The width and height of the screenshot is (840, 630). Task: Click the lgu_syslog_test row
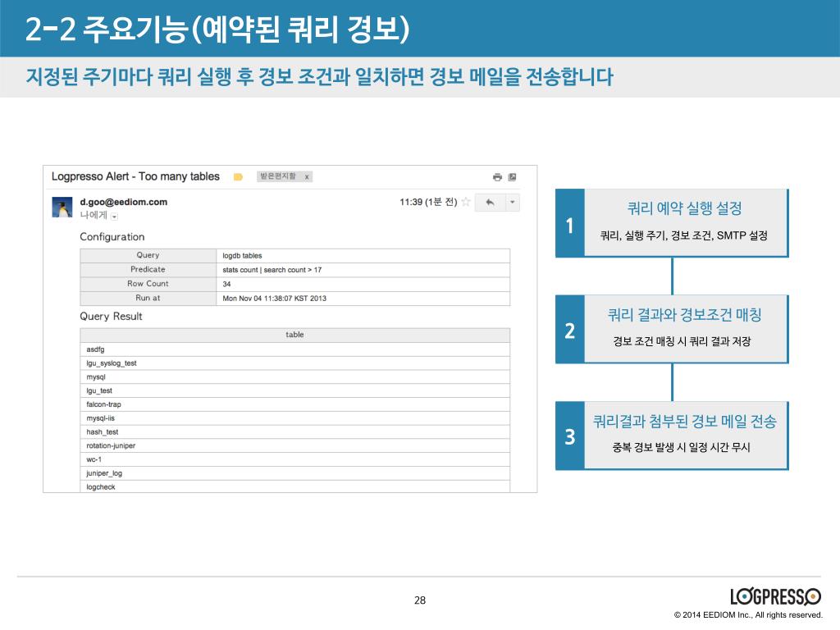[294, 363]
